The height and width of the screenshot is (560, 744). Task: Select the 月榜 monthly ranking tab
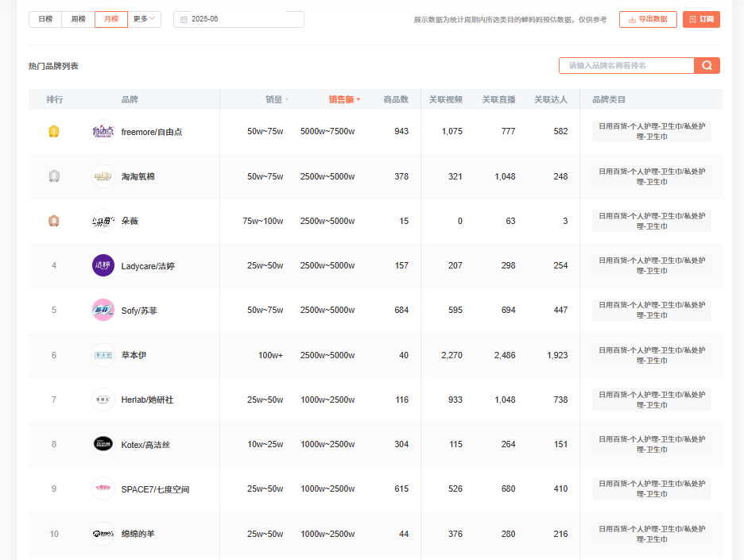[110, 19]
